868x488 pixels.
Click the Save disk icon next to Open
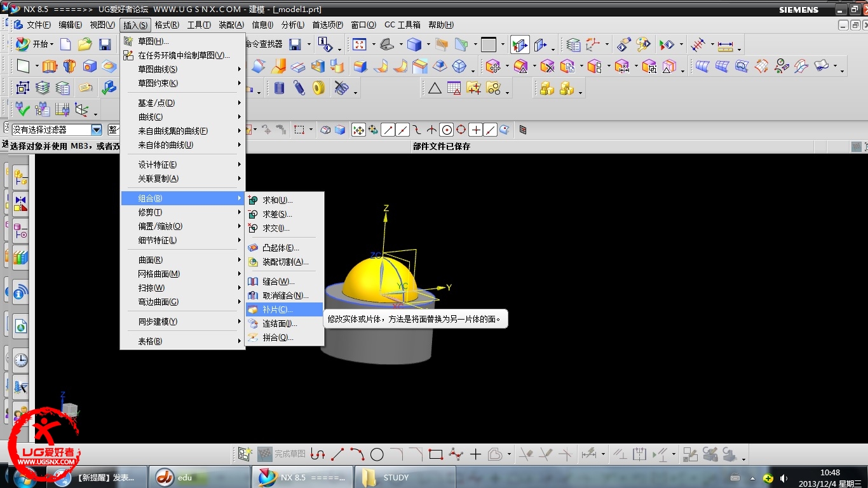click(105, 44)
